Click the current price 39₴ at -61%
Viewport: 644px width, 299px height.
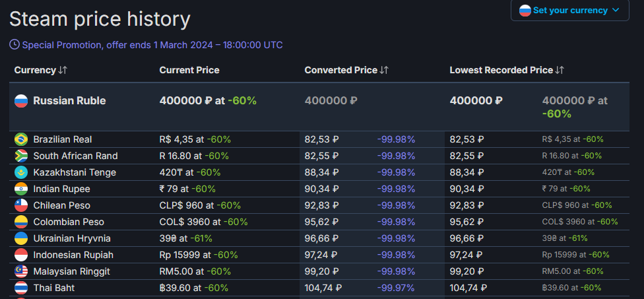coord(185,238)
